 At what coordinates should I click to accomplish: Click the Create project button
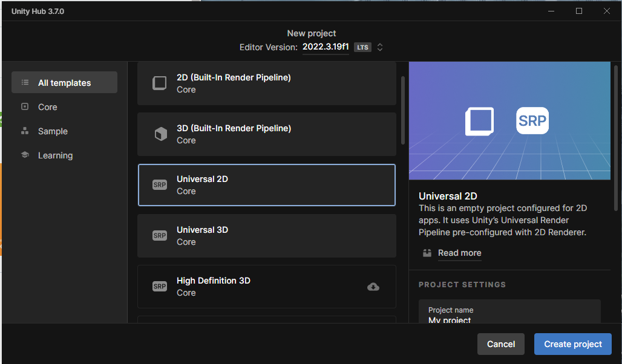click(573, 344)
